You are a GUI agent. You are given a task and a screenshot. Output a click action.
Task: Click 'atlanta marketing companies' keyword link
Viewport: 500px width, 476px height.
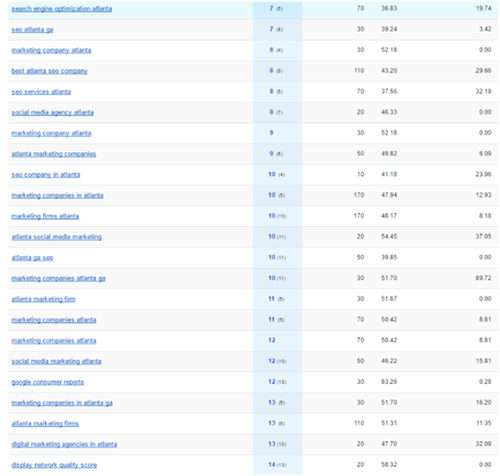pos(54,154)
